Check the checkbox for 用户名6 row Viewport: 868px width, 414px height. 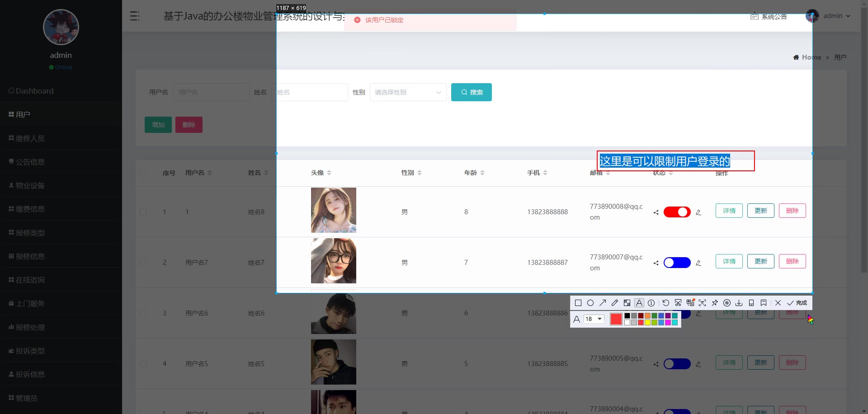pos(143,313)
